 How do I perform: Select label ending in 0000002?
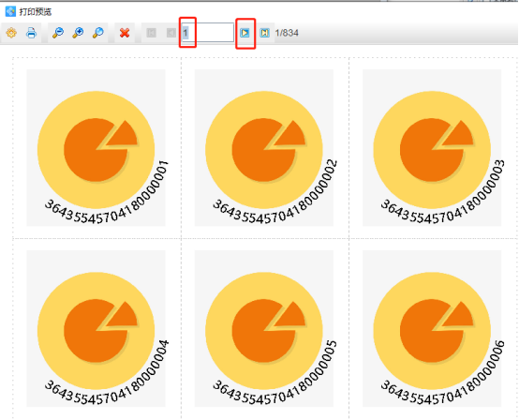click(x=264, y=148)
